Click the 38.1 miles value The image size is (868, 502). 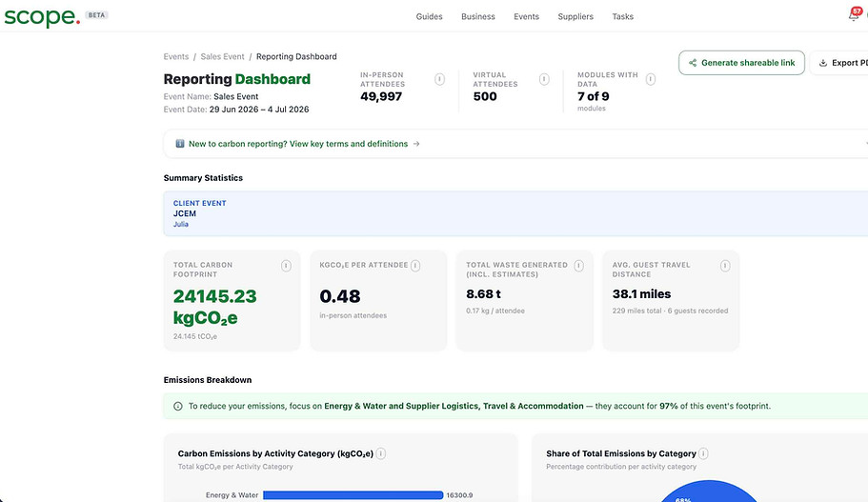(641, 294)
